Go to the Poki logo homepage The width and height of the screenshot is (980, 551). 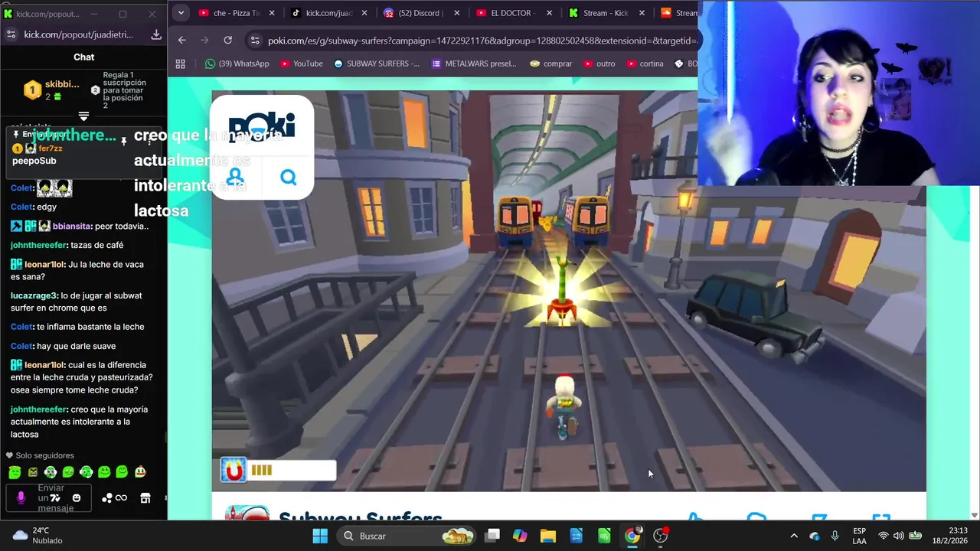pos(262,126)
